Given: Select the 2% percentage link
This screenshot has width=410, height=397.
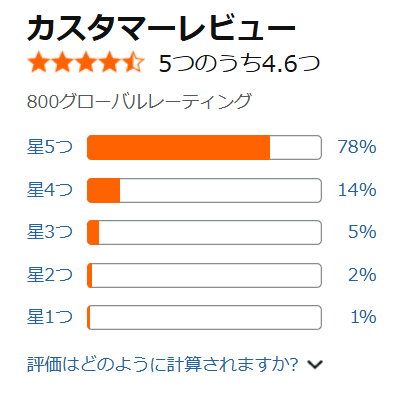Looking at the screenshot, I should [362, 275].
